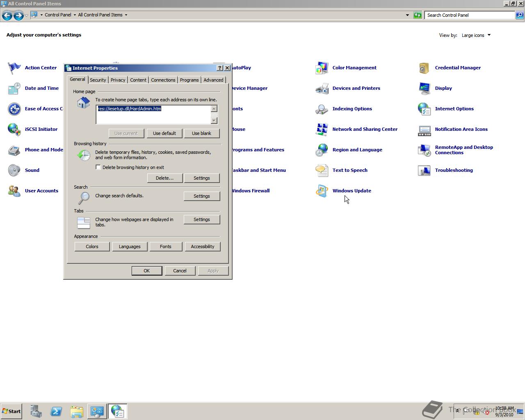Image resolution: width=525 pixels, height=420 pixels.
Task: Launch PowerShell from taskbar
Action: click(56, 411)
